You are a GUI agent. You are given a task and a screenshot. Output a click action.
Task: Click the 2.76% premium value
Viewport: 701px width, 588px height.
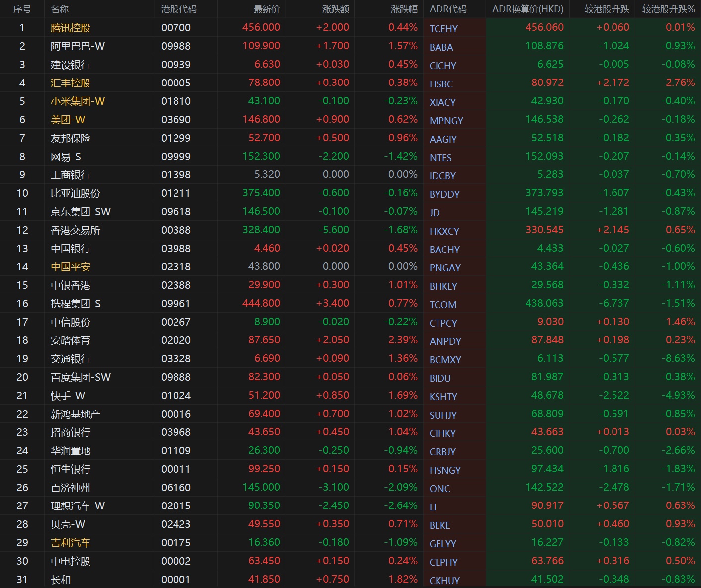point(680,83)
